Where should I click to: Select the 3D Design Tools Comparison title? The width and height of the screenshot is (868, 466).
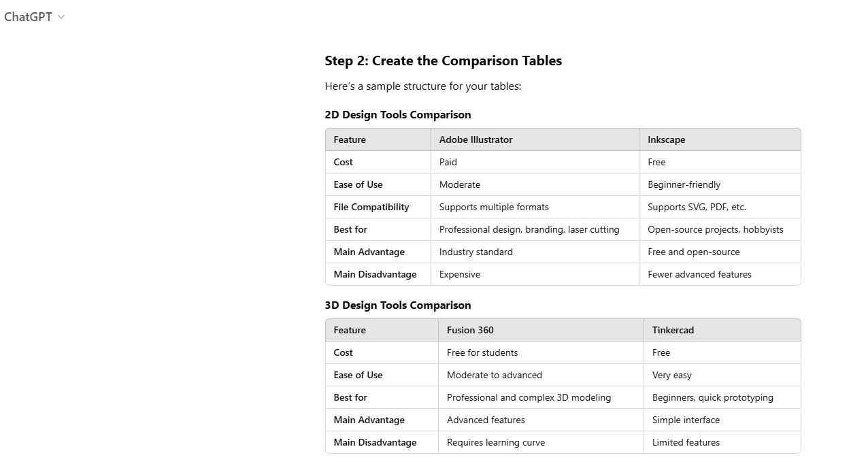pos(397,305)
